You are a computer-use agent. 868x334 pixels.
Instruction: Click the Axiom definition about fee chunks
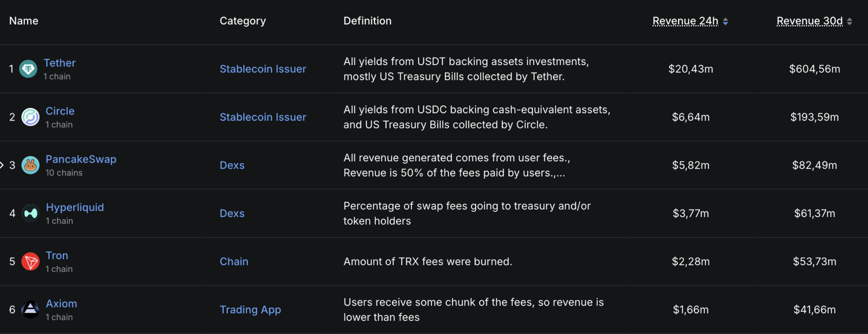[x=473, y=310]
